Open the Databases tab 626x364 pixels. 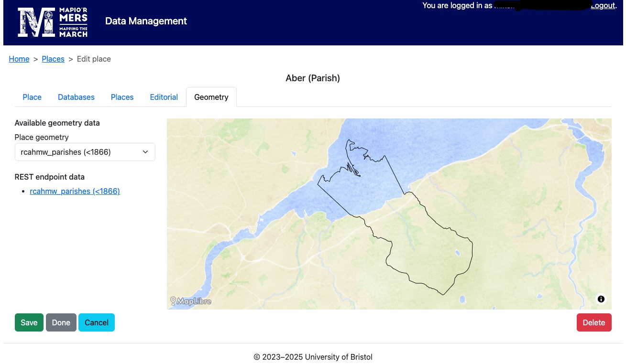click(x=76, y=97)
